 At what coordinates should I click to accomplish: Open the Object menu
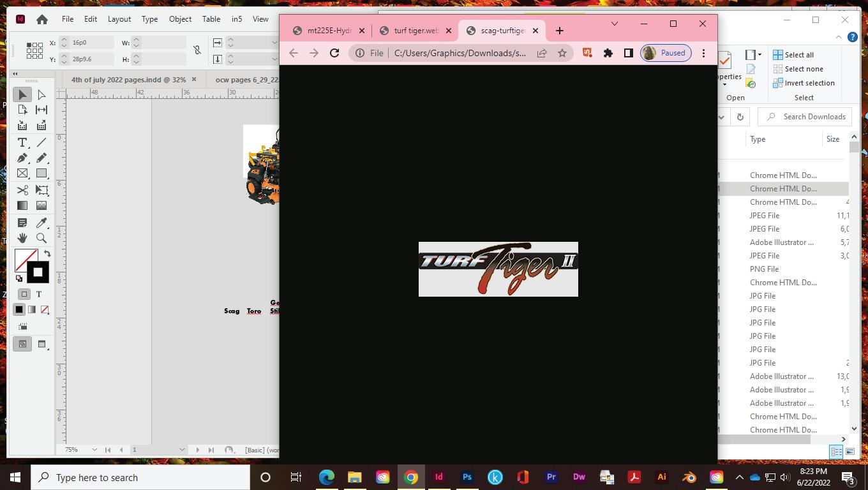(x=180, y=19)
